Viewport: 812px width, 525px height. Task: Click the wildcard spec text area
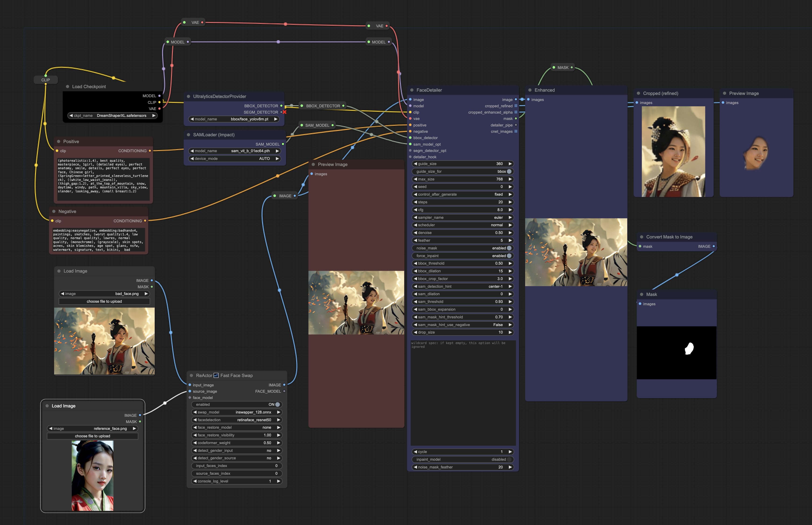(x=463, y=392)
